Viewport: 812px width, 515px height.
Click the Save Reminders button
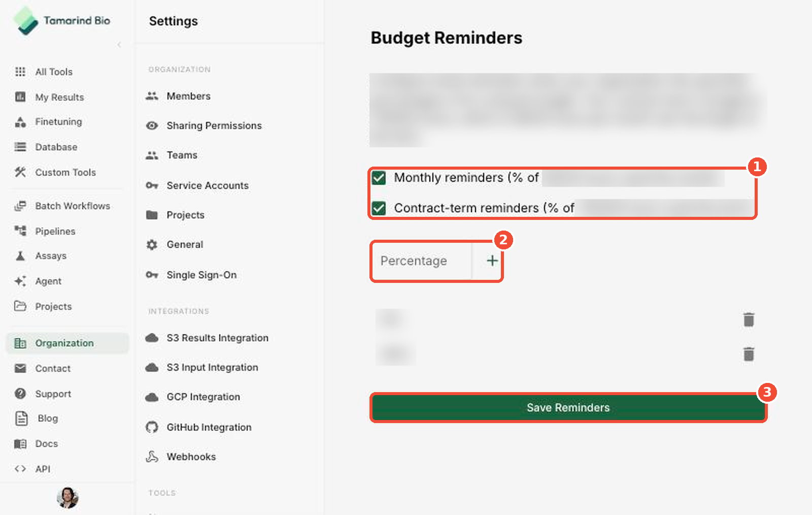coord(568,407)
